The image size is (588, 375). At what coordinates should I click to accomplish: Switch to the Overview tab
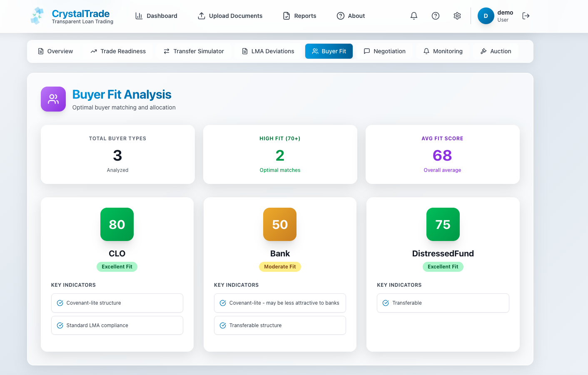point(55,51)
